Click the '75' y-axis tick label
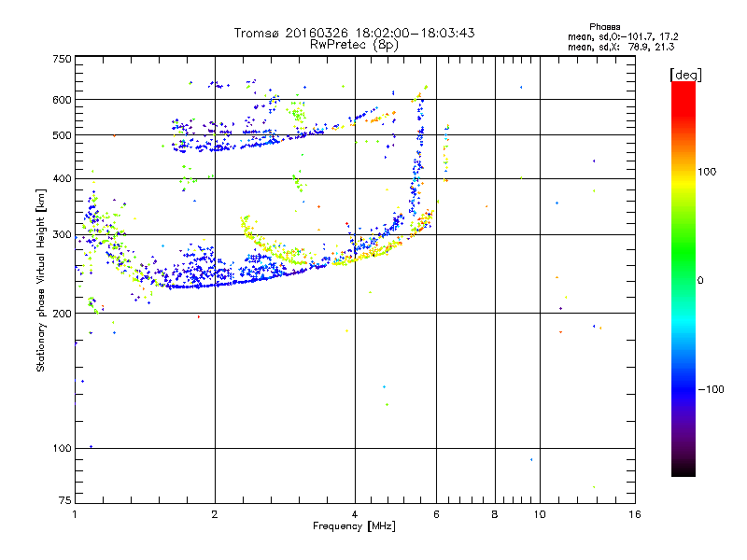The height and width of the screenshot is (560, 747). (65, 500)
